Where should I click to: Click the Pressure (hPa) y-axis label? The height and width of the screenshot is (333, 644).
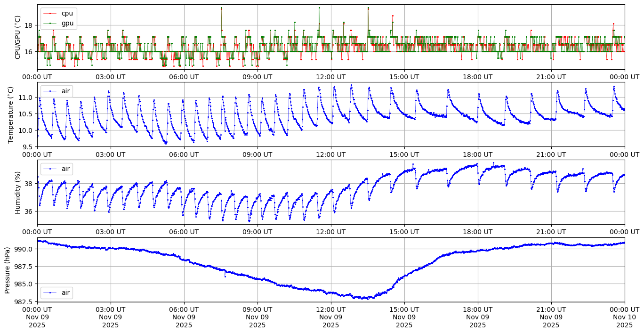pos(8,270)
